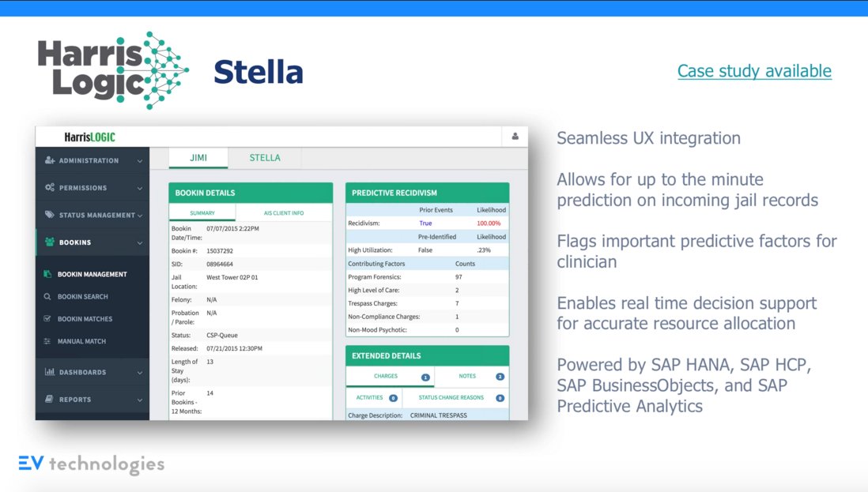
Task: Click the EV technologies logo
Action: [92, 464]
